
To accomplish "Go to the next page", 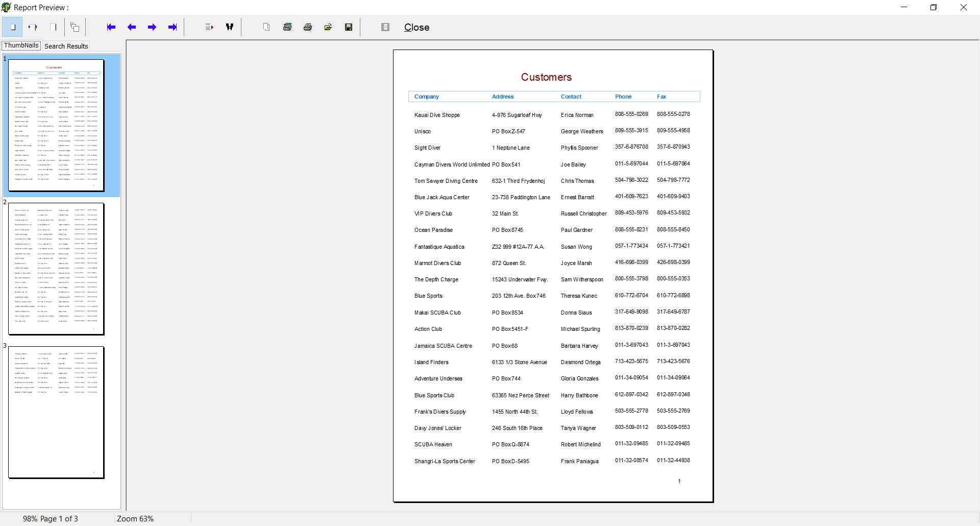I will pos(152,27).
